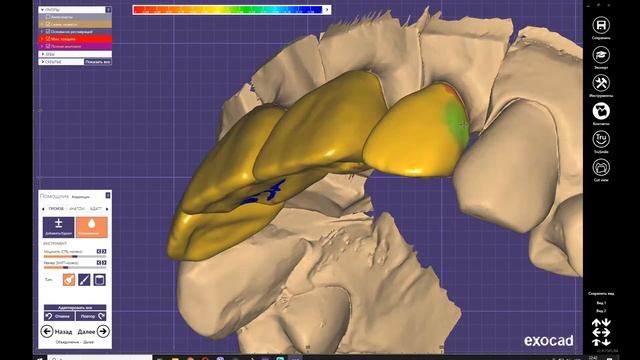The image size is (640, 360).
Task: Toggle the purple full anatomy checkbox
Action: (x=48, y=46)
